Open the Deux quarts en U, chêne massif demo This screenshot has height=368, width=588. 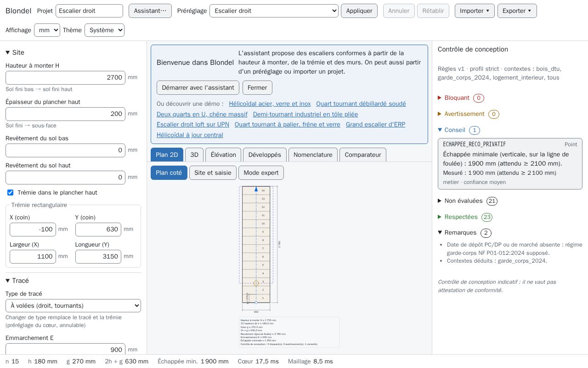(x=202, y=114)
